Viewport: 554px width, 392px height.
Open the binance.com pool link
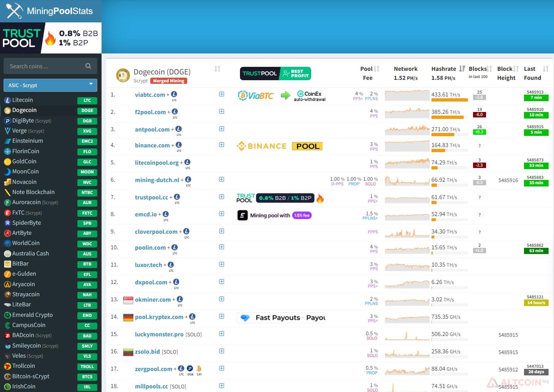point(152,145)
